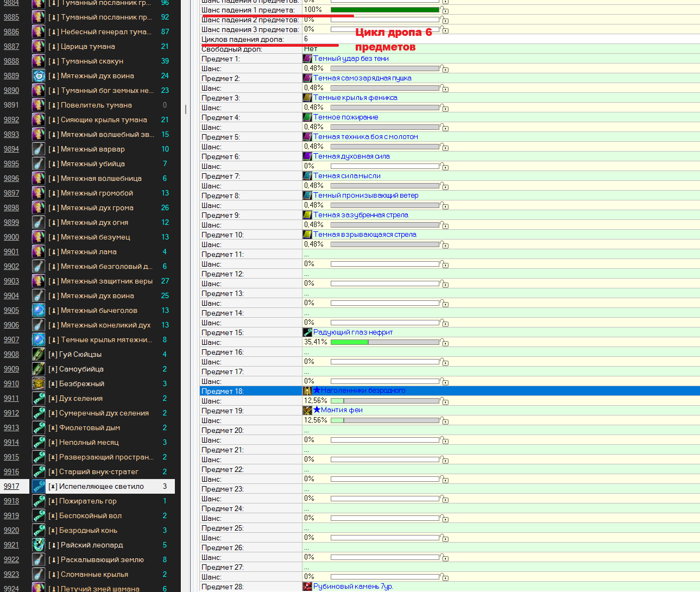
Task: Click the green book icon of Темное пожирание
Action: tap(307, 117)
